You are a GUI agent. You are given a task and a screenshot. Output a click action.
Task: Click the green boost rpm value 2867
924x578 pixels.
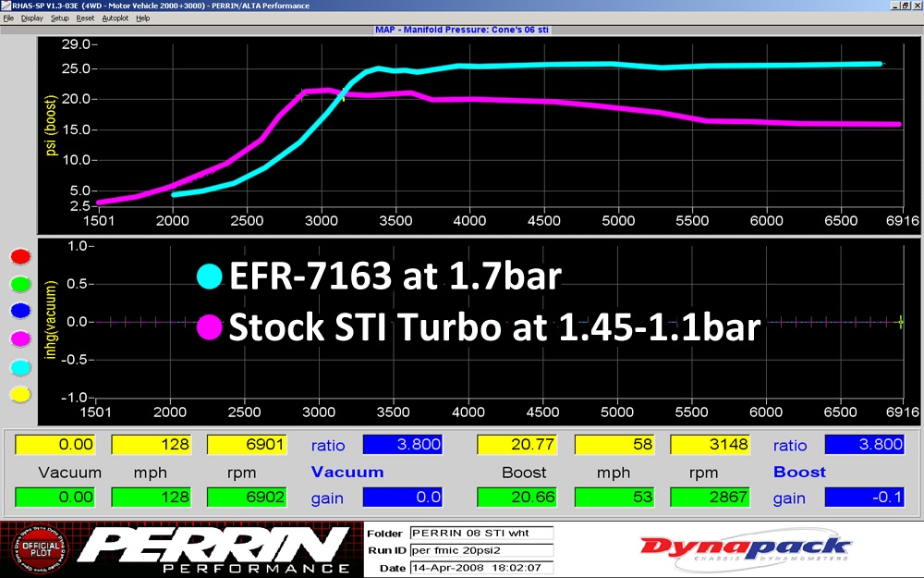click(710, 497)
